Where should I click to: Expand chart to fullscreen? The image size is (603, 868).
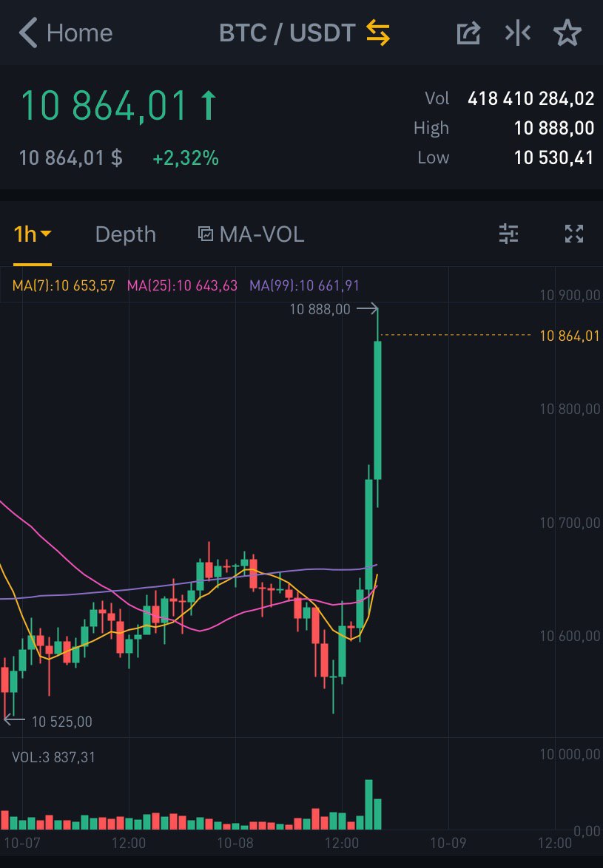point(574,234)
